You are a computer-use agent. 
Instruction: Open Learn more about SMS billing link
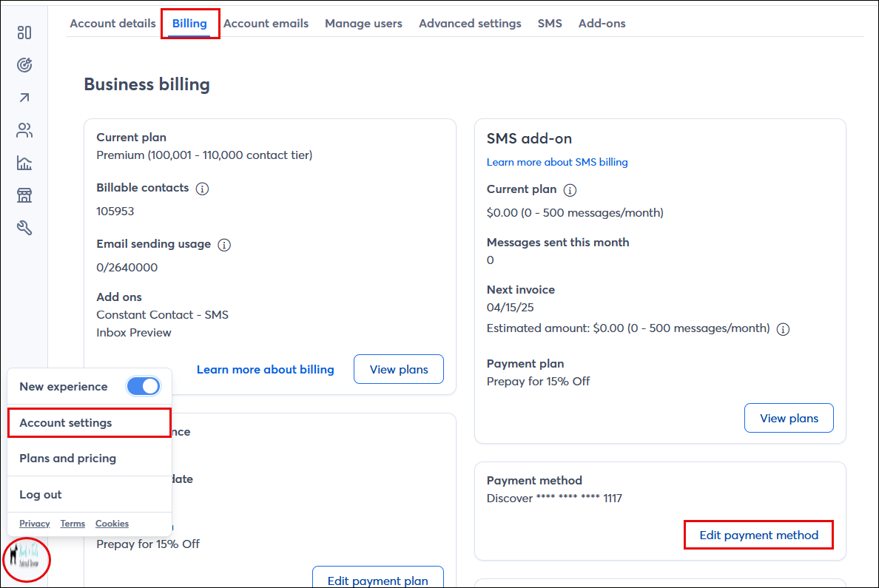[x=556, y=162]
